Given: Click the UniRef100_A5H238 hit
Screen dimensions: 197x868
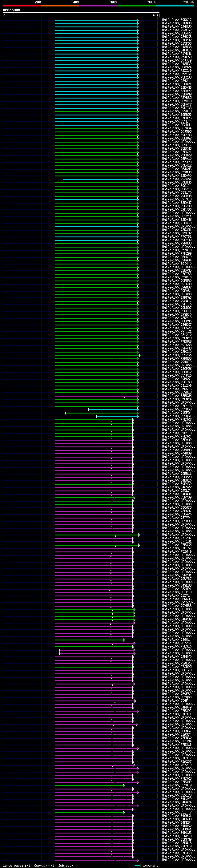Looking at the screenshot, I should click(177, 78).
